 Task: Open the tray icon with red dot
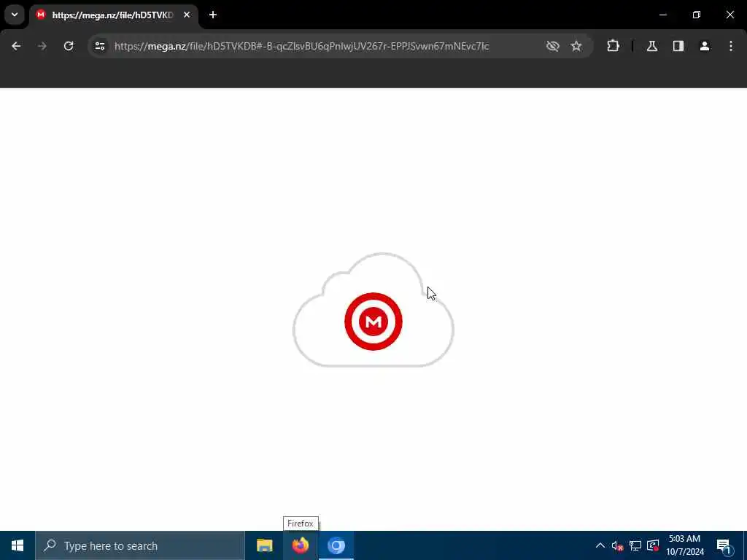click(x=653, y=545)
